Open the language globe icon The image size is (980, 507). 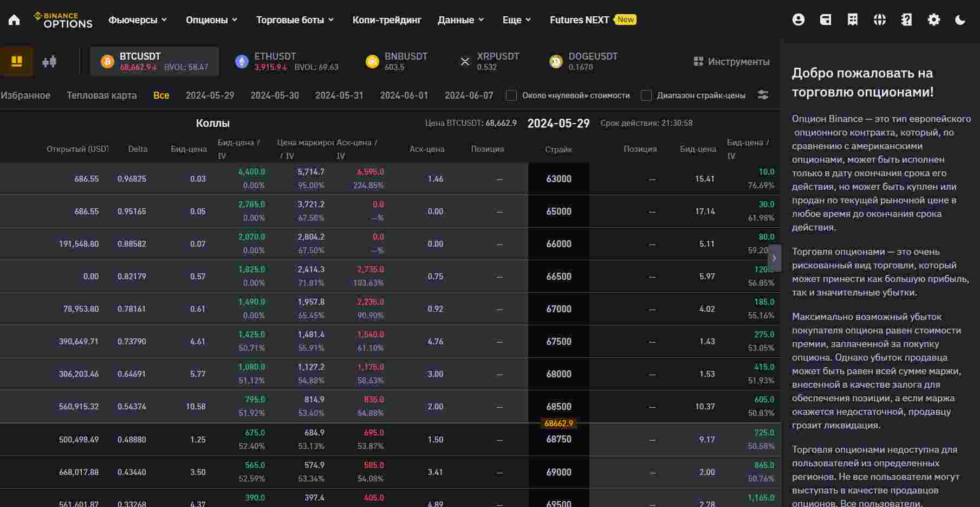(880, 20)
